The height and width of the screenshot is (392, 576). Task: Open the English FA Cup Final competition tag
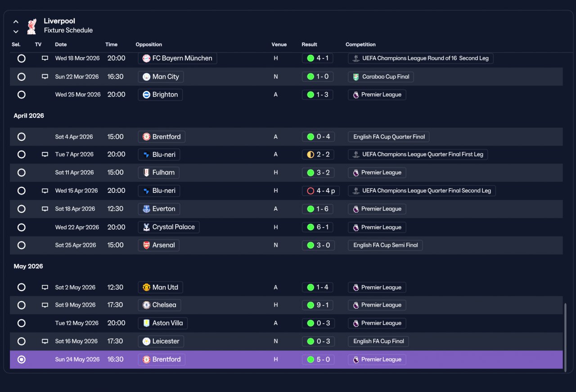point(378,342)
